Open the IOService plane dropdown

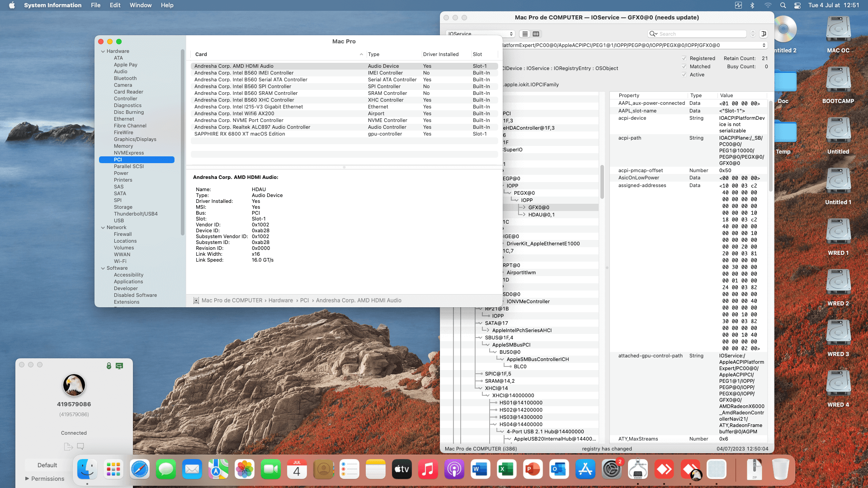coord(480,34)
